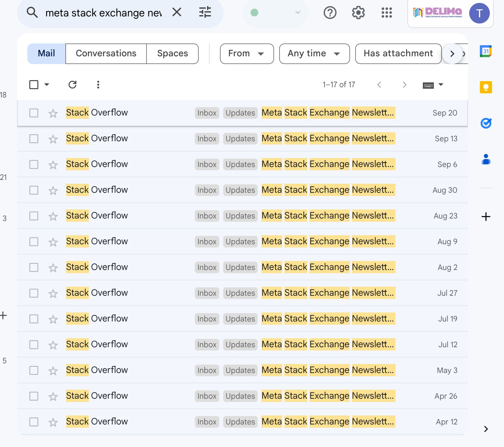Star the Apr 26 email
Viewport: 504px width, 447px height.
tap(53, 396)
